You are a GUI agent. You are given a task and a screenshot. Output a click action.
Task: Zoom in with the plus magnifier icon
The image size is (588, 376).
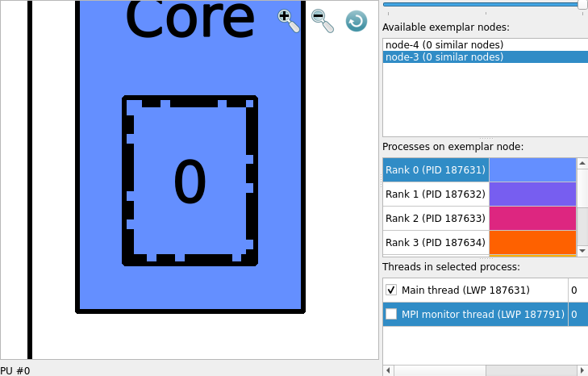coord(288,21)
